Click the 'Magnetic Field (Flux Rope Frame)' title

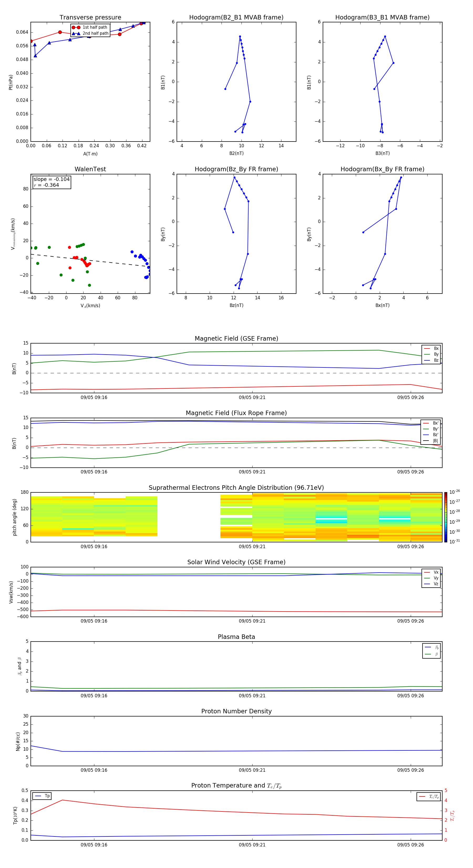click(x=236, y=413)
